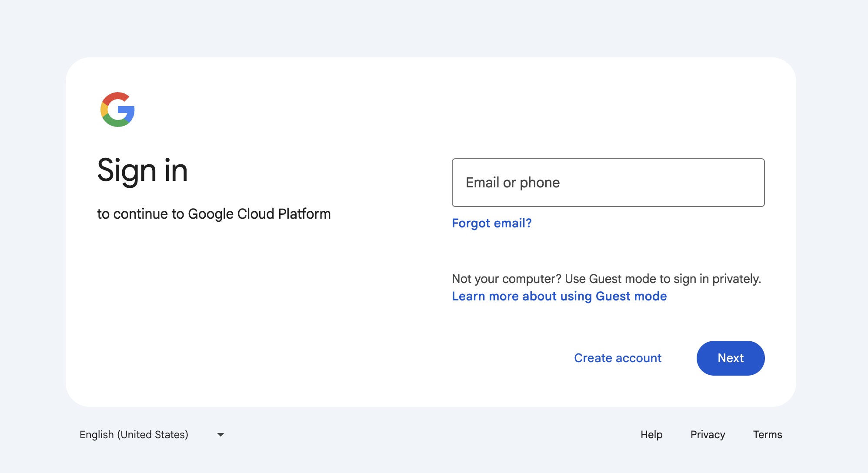The width and height of the screenshot is (868, 473).
Task: Expand English (United States) language menu
Action: (151, 434)
